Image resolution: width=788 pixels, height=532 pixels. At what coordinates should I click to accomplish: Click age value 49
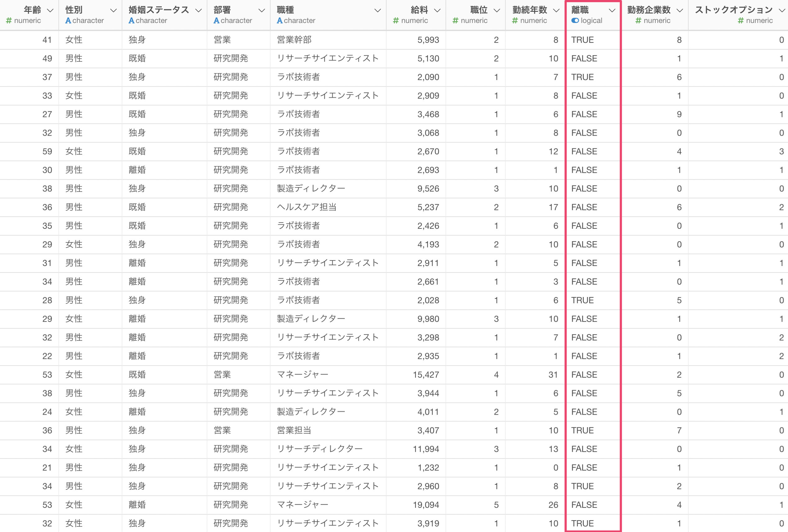[47, 59]
